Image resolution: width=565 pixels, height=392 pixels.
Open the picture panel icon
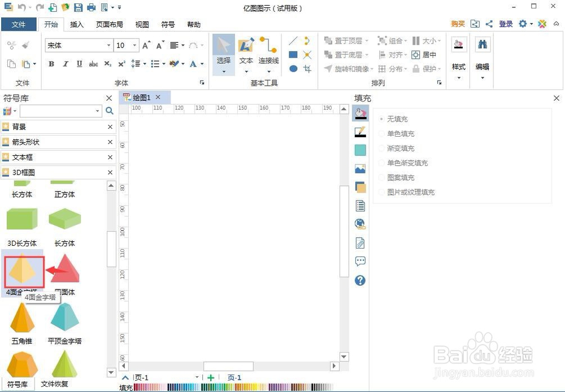coord(360,169)
